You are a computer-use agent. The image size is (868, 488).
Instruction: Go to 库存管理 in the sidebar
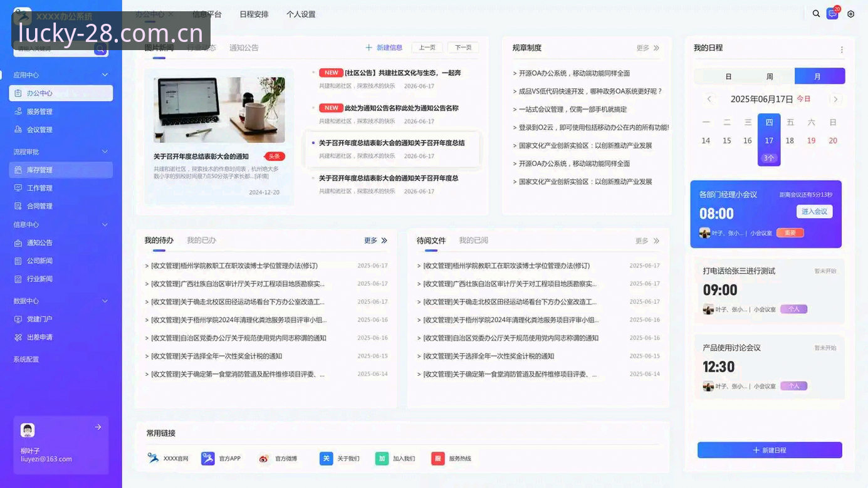coord(61,170)
